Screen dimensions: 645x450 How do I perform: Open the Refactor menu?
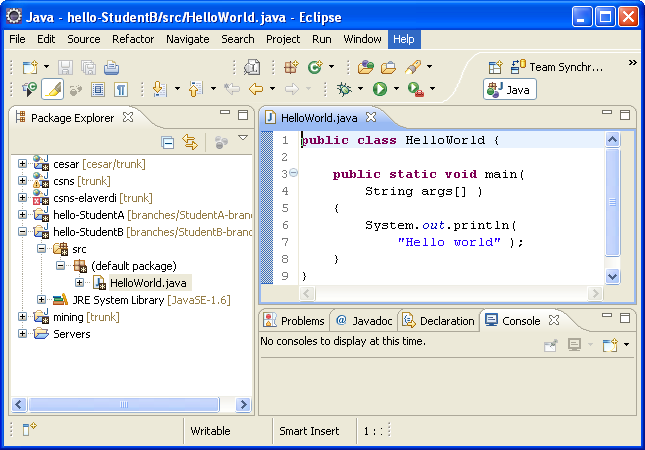point(133,39)
